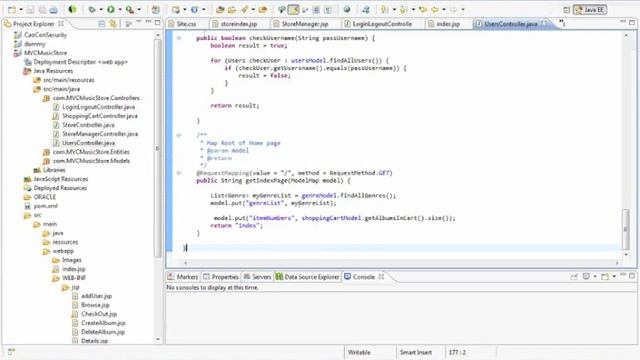The height and width of the screenshot is (360, 640).
Task: Open the New wizard dropdown arrow
Action: [x=21, y=9]
